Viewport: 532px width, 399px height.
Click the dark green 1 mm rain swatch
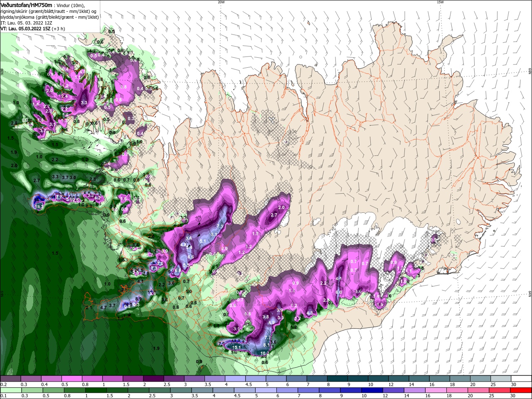[x=96, y=390]
